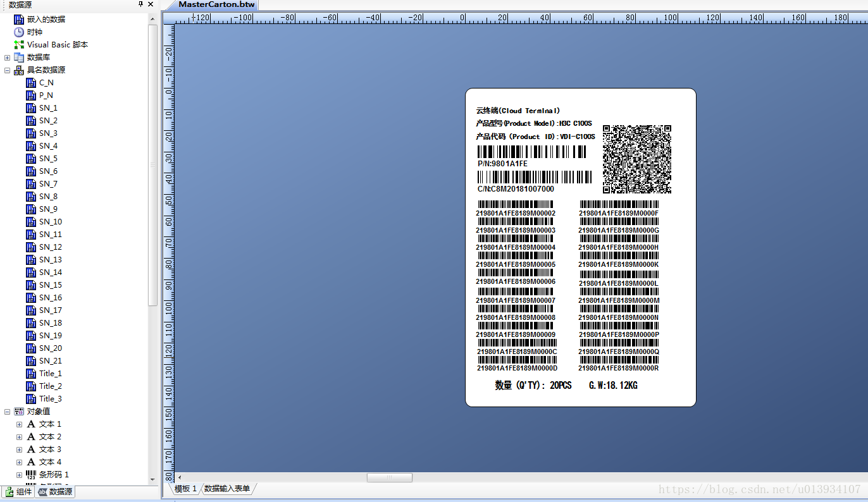The width and height of the screenshot is (868, 502).
Task: Click the data source icon next to SN_5
Action: 31,159
